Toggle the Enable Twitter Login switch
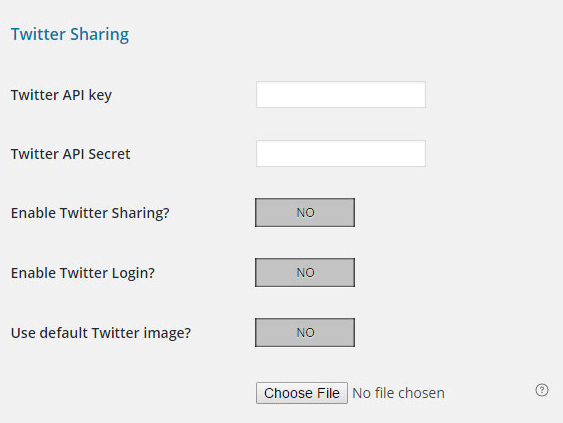The width and height of the screenshot is (563, 423). tap(305, 273)
